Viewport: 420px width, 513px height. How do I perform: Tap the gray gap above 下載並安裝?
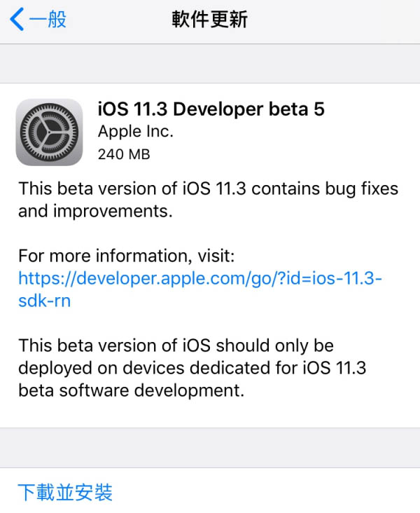[x=210, y=448]
